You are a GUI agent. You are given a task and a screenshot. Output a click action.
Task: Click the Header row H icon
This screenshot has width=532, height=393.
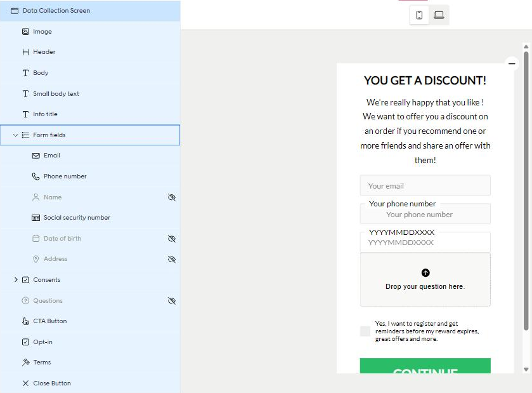pos(25,52)
